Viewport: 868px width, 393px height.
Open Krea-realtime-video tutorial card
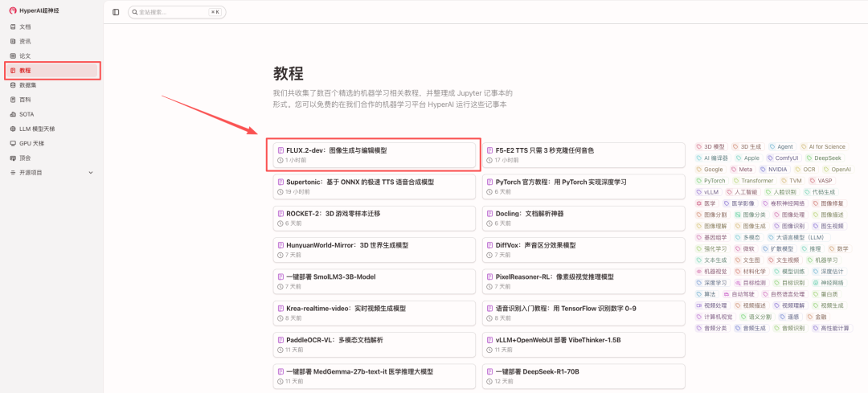pos(375,313)
